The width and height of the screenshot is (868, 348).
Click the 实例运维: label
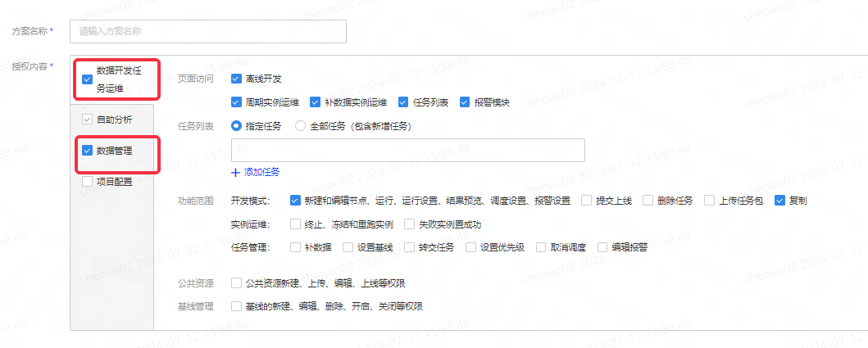(x=250, y=224)
